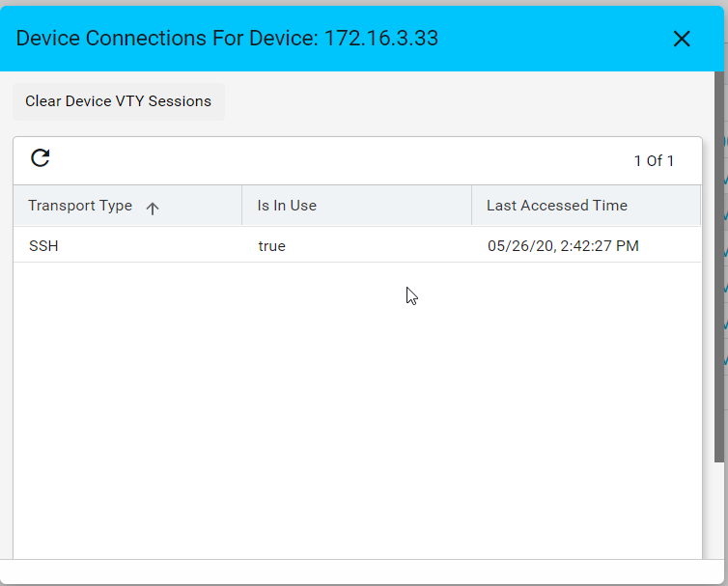728x586 pixels.
Task: Refresh the device connections table
Action: click(x=41, y=158)
